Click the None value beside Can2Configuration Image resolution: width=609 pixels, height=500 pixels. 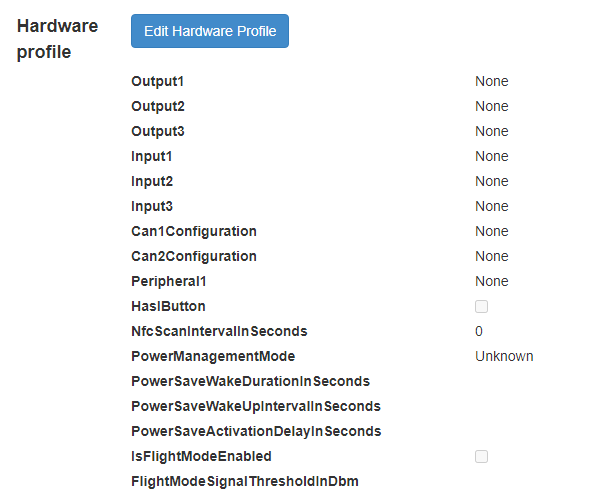491,256
